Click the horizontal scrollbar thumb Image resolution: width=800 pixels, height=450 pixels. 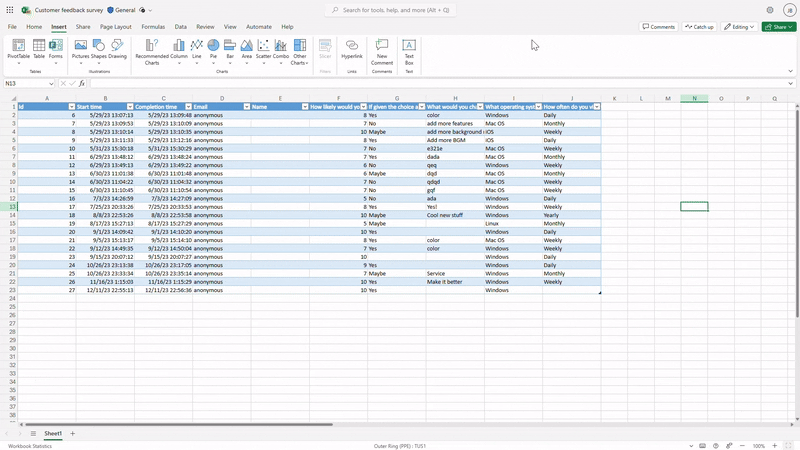pyautogui.click(x=179, y=424)
